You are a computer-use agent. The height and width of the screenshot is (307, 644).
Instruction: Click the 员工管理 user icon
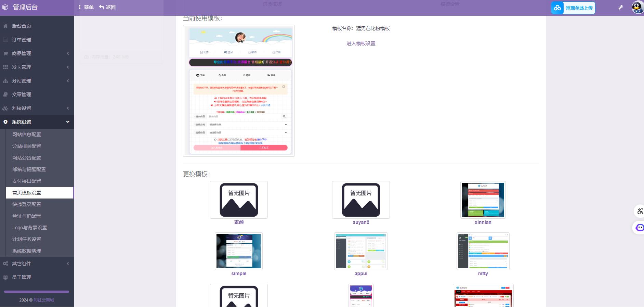point(5,277)
